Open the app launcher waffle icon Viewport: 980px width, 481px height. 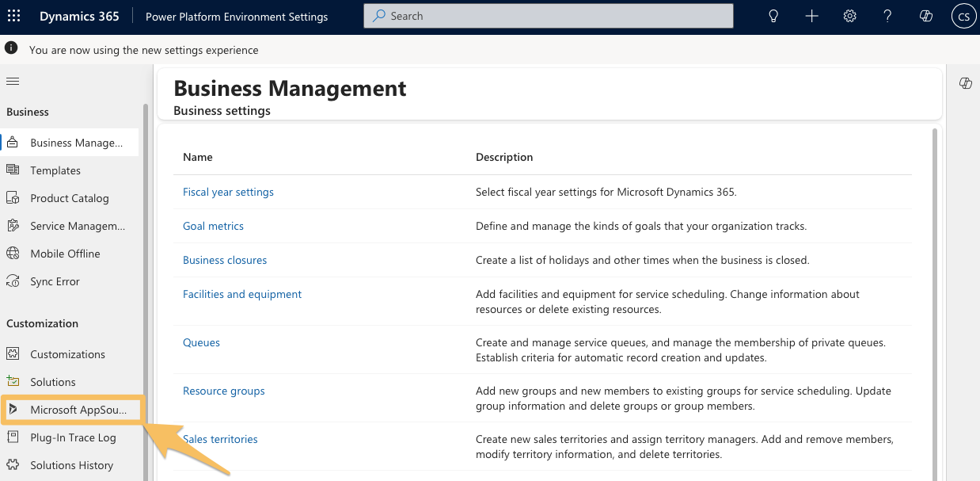point(13,17)
